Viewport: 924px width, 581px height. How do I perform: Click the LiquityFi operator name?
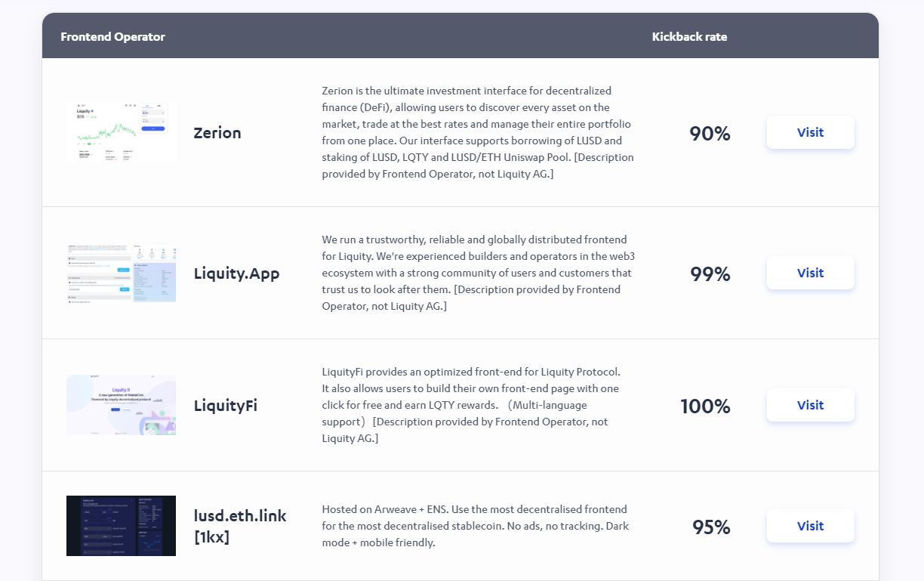coord(225,406)
